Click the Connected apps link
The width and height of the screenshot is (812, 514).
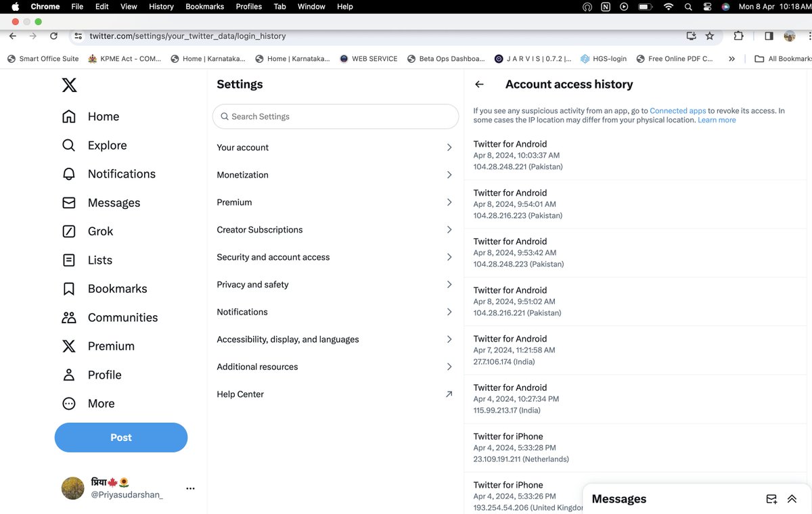tap(677, 111)
